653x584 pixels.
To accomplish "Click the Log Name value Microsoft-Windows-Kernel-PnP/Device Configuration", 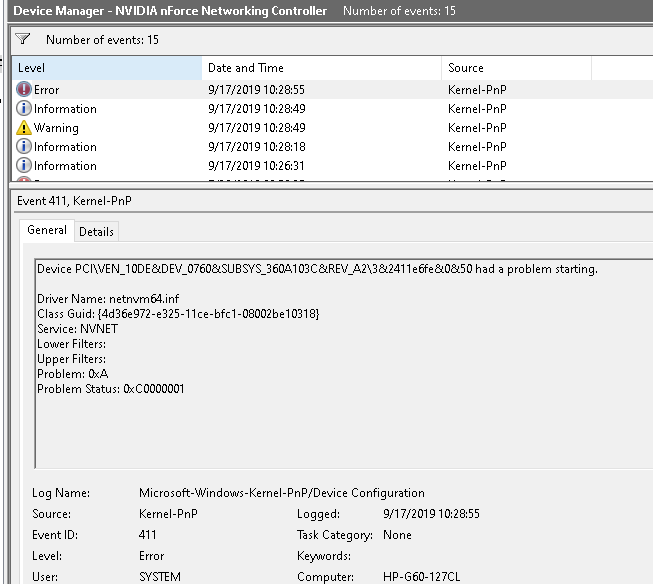I will [x=282, y=493].
